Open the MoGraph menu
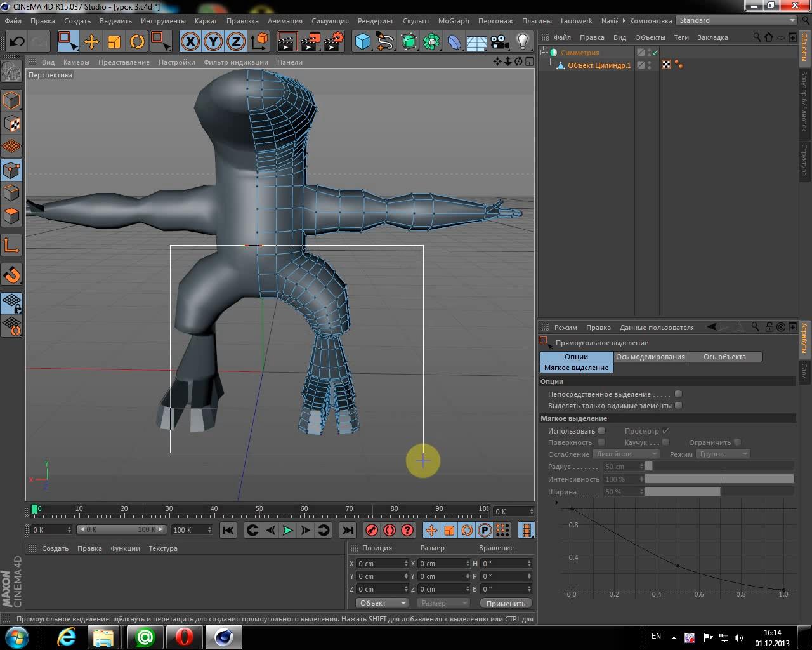 [454, 21]
